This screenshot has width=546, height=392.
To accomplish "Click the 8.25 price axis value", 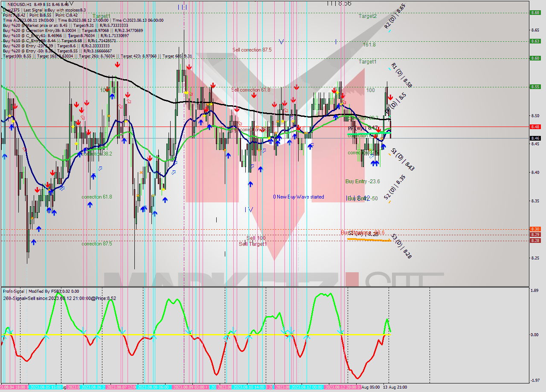I will (534, 258).
